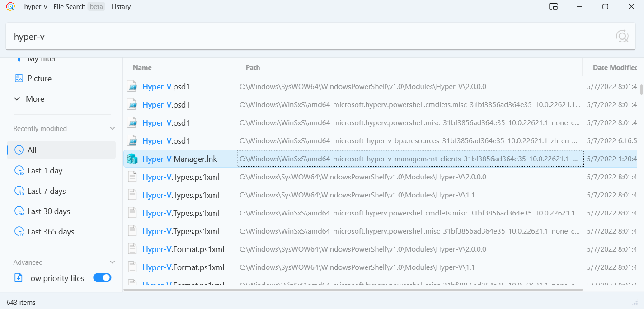The image size is (644, 309).
Task: Select "hyperv.powershell.misc" path of Hyper-V.Types.ps1xml
Action: [x=410, y=231]
